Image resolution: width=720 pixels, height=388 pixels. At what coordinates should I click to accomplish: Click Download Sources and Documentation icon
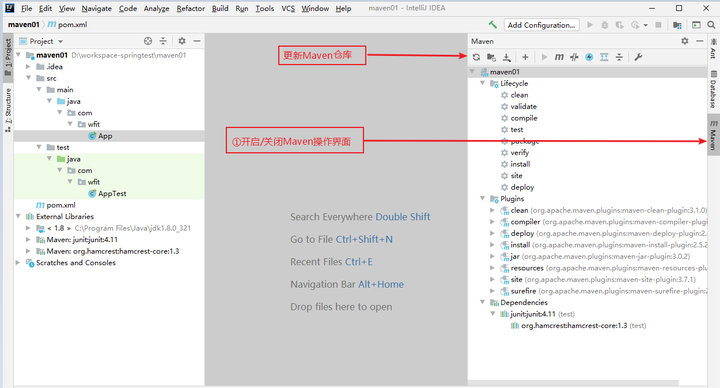[x=506, y=57]
